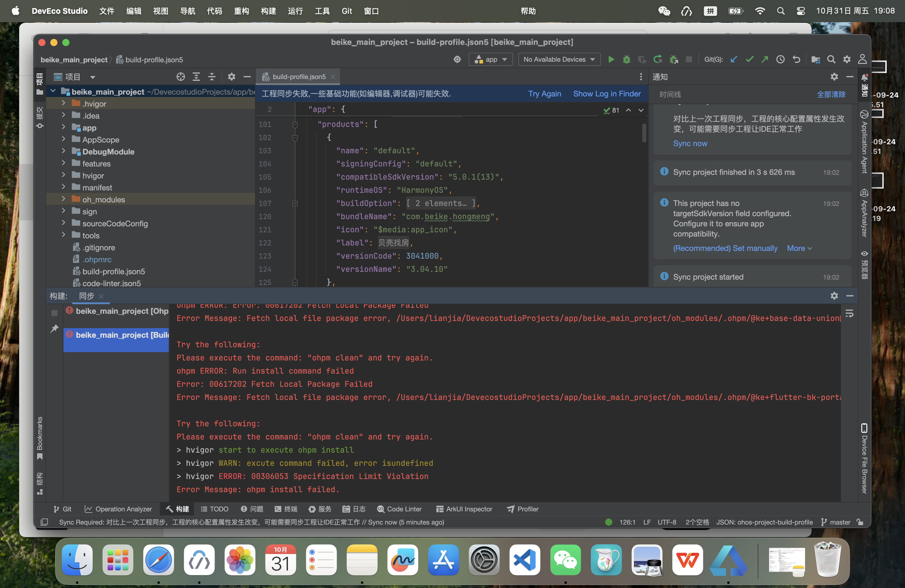Click Sync now in notification panel

click(x=690, y=143)
